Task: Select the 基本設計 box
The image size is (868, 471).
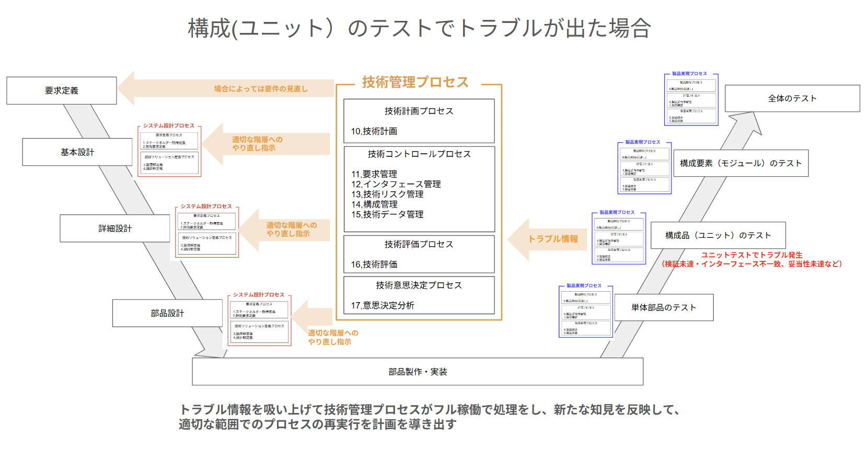Action: point(77,152)
